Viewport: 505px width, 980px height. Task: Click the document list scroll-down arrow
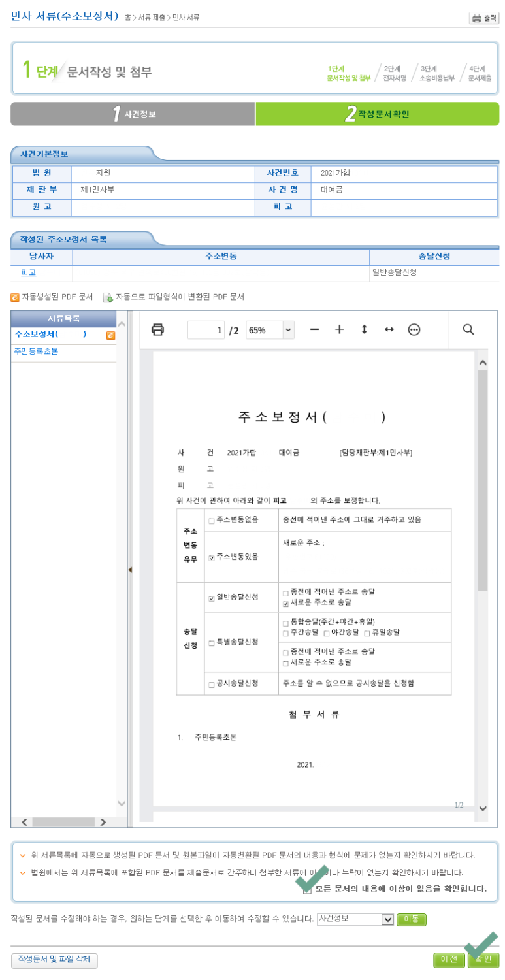point(122,804)
